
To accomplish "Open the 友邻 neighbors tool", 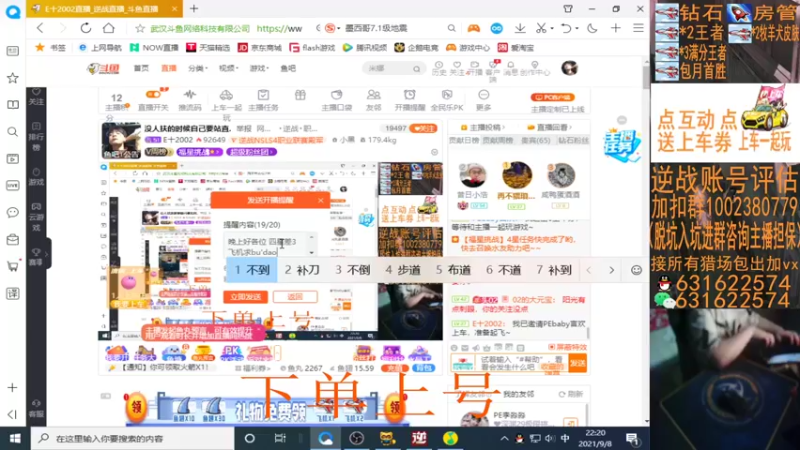I will click(373, 99).
